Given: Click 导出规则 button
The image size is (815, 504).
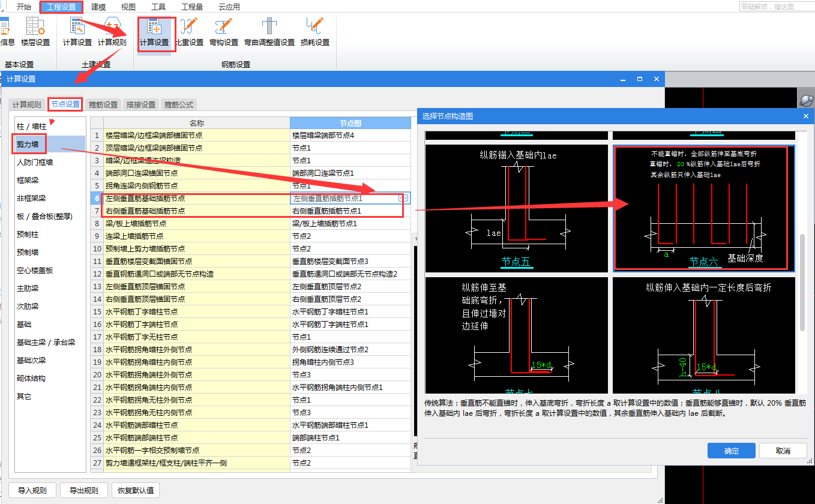Looking at the screenshot, I should [84, 490].
